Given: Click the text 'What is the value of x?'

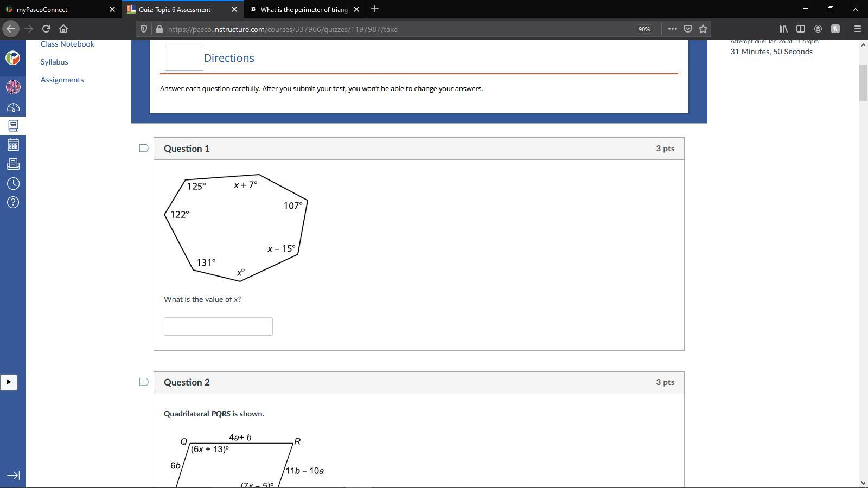Looking at the screenshot, I should [x=202, y=299].
